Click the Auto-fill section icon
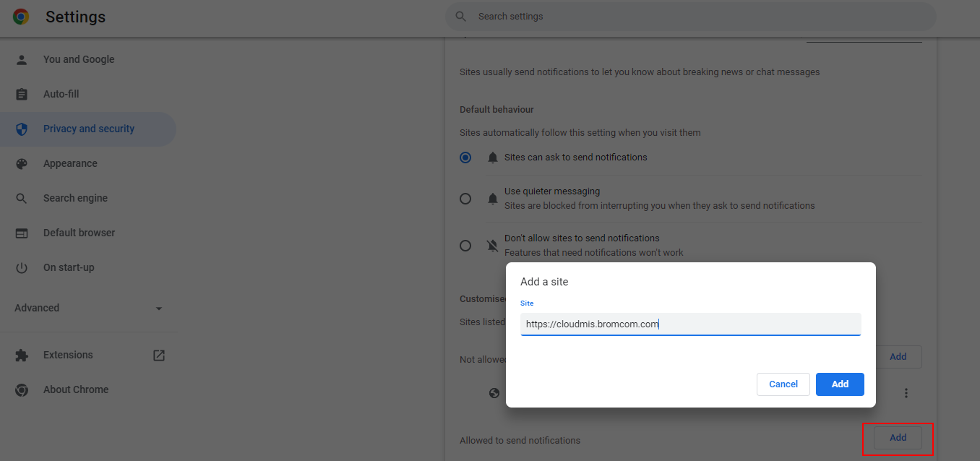 [x=22, y=94]
